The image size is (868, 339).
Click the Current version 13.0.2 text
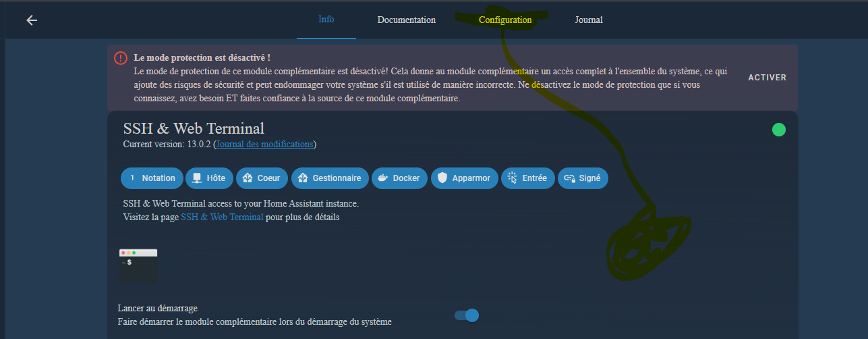click(167, 144)
